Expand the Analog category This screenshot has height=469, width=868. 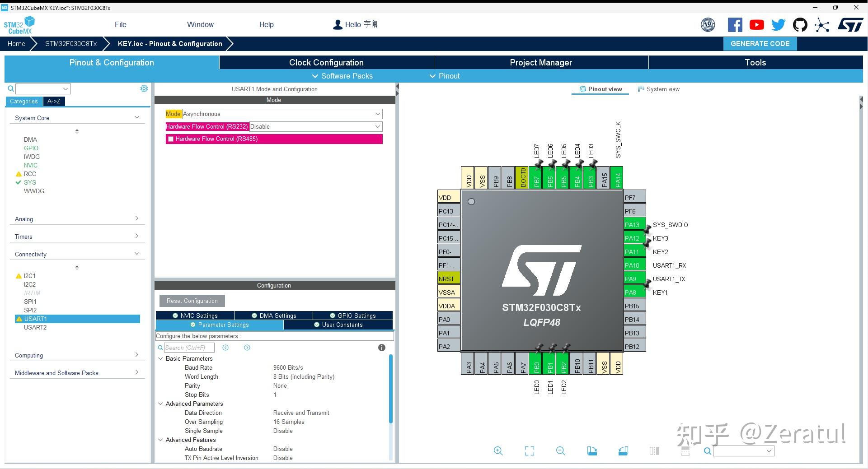[137, 218]
